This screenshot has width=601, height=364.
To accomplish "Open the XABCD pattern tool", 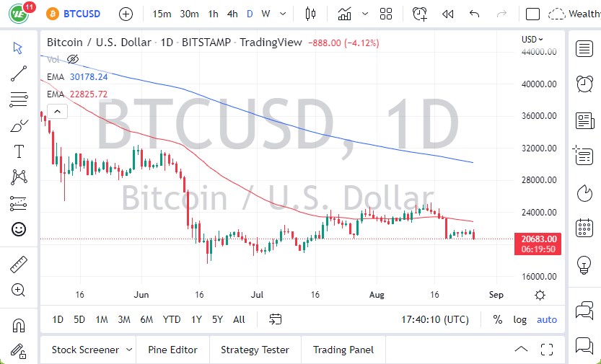I will click(19, 177).
